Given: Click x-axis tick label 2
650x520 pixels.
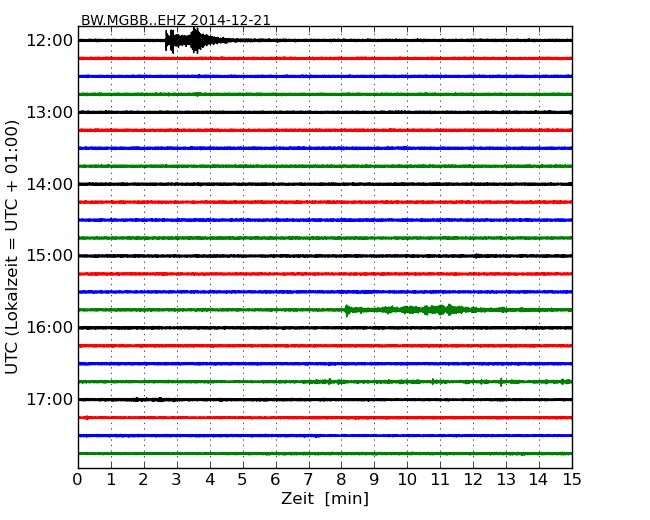Looking at the screenshot, I should (143, 480).
